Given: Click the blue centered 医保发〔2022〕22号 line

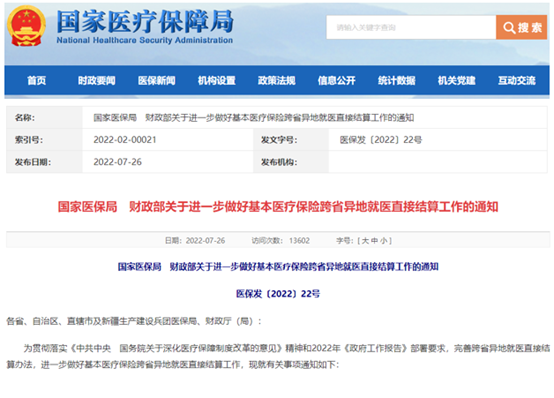Looking at the screenshot, I should click(278, 294).
